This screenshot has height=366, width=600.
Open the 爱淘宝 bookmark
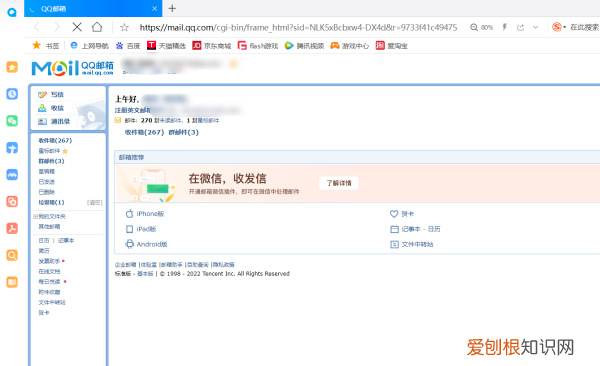point(391,46)
